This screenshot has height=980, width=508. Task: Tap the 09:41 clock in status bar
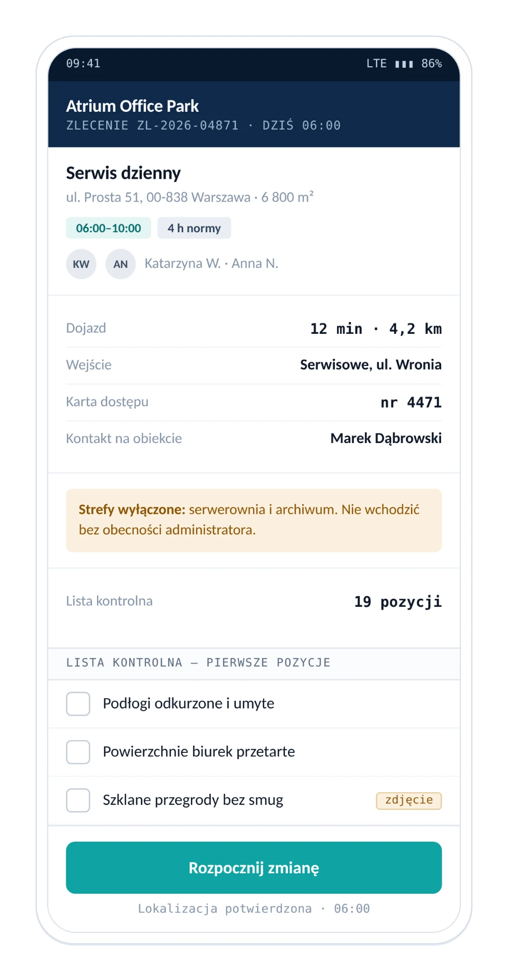[83, 64]
